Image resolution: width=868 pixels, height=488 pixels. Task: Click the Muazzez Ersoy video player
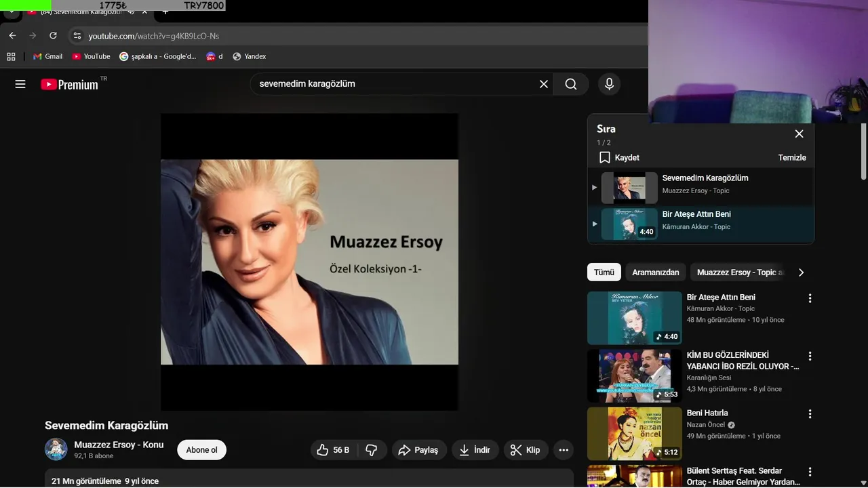coord(309,262)
